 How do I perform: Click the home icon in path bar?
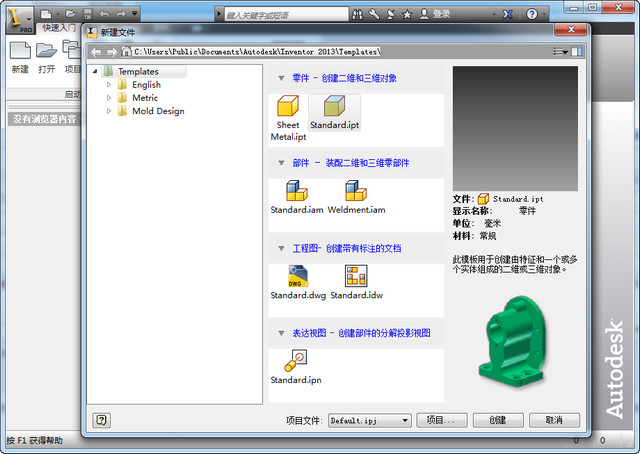127,51
